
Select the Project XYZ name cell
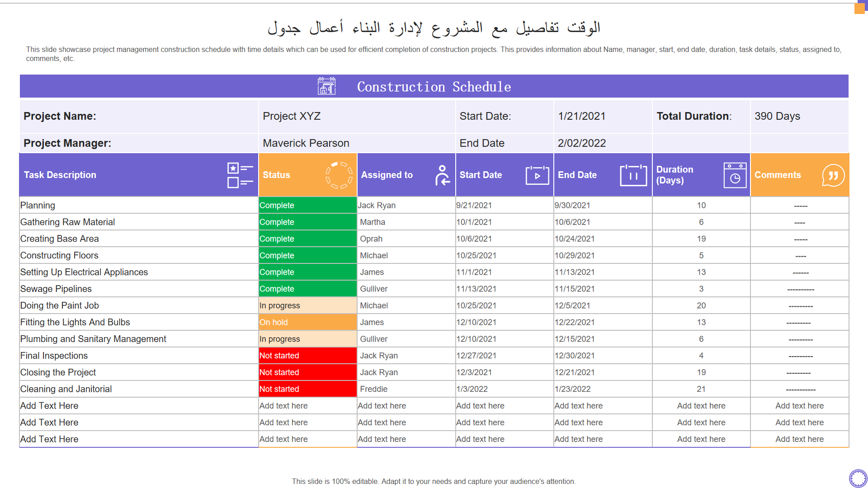point(357,116)
